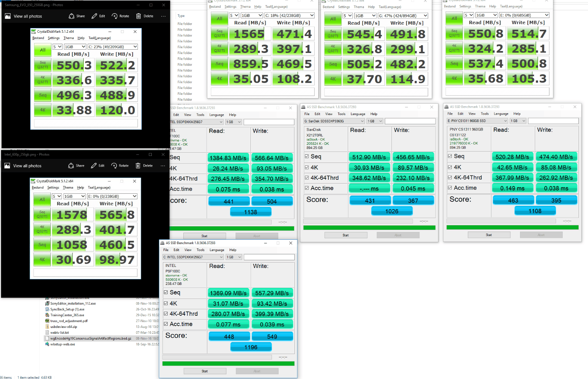Open Tools menu in SanDisk AS SSD window
Viewport: 588px width, 379px height.
click(341, 114)
